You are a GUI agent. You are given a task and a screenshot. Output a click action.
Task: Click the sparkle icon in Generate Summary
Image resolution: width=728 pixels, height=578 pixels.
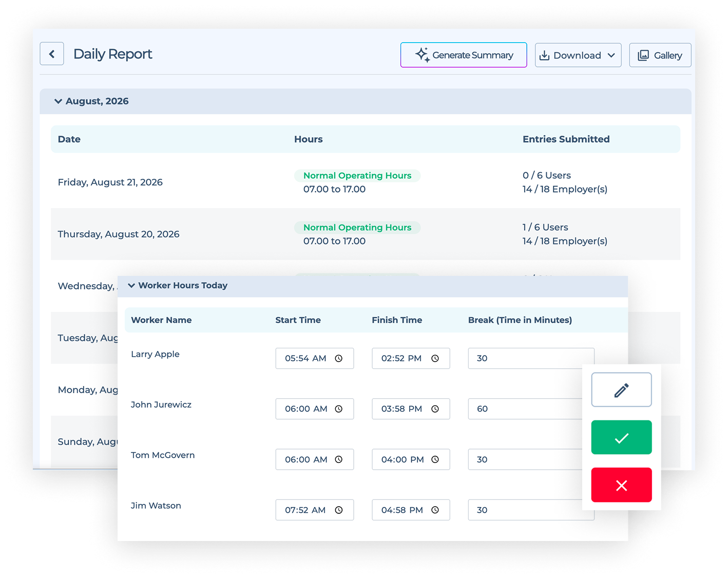point(423,55)
